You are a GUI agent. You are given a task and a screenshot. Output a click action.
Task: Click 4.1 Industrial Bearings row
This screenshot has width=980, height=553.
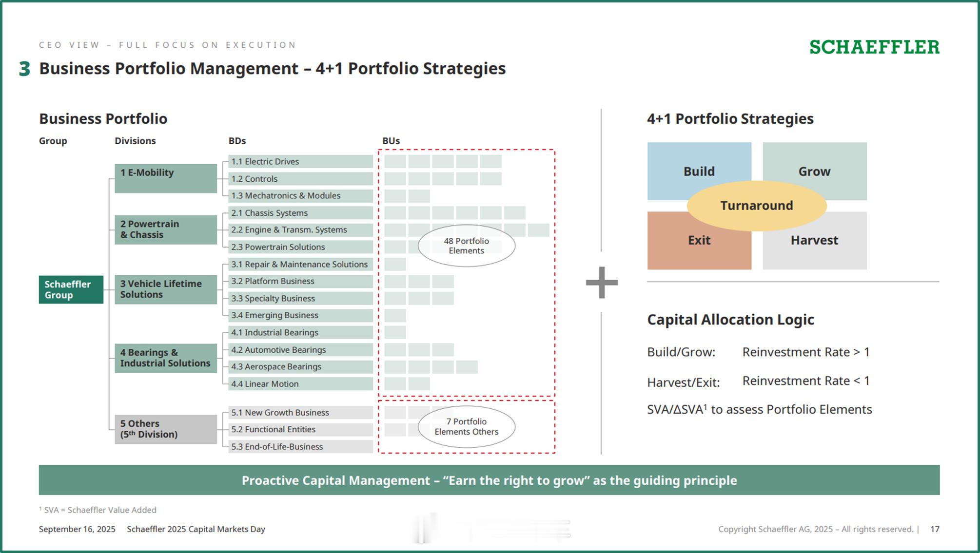[301, 333]
